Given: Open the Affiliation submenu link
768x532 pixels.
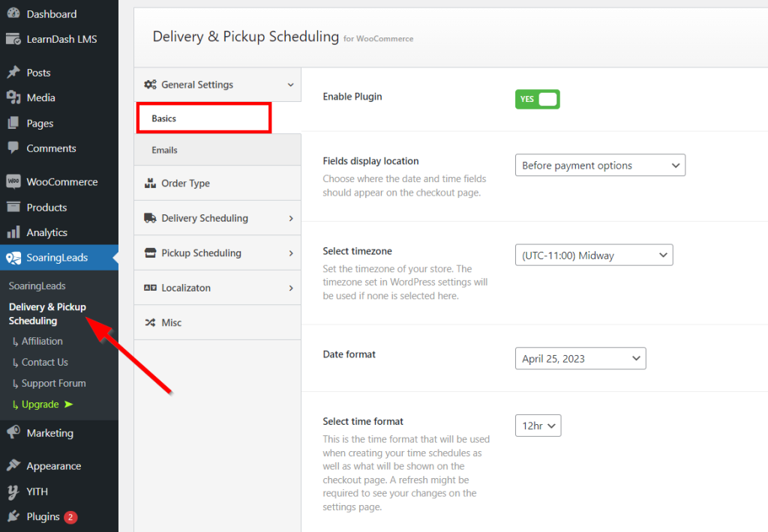Looking at the screenshot, I should click(x=42, y=341).
